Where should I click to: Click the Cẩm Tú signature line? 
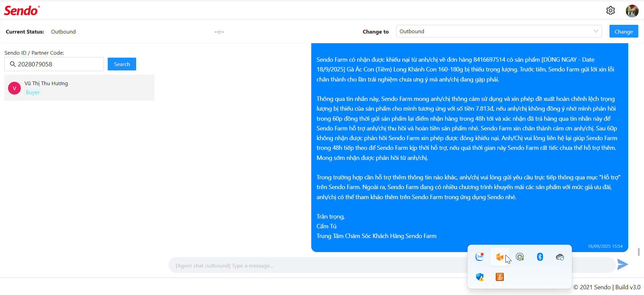pyautogui.click(x=326, y=226)
